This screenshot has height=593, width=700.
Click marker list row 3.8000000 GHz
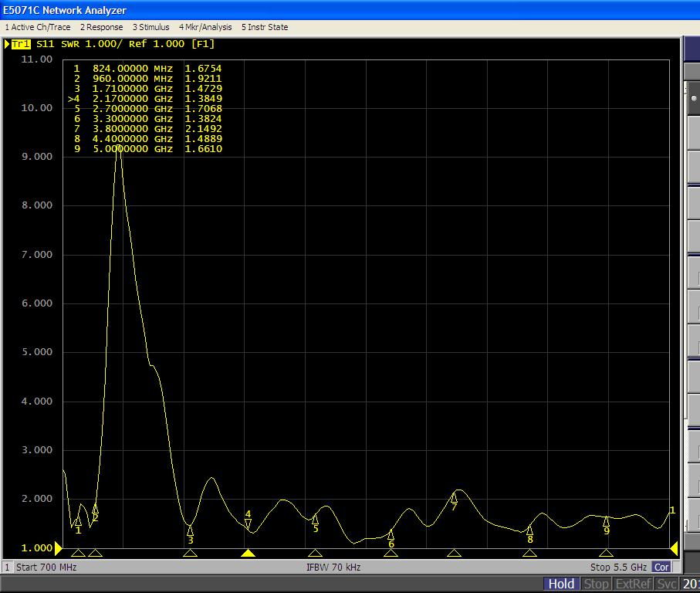[x=147, y=129]
